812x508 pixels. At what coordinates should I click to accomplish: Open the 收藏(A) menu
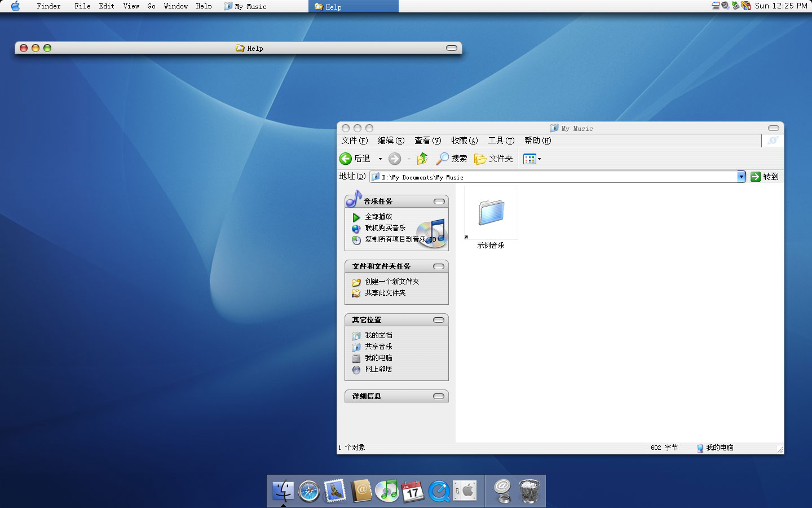[464, 141]
